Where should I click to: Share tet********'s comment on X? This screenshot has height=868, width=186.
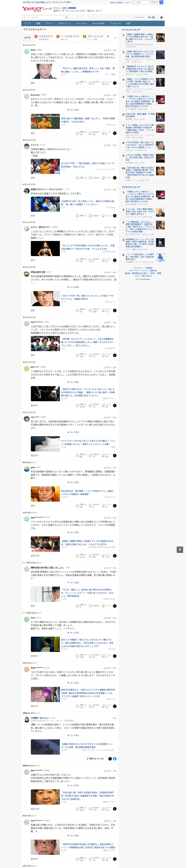click(115, 355)
